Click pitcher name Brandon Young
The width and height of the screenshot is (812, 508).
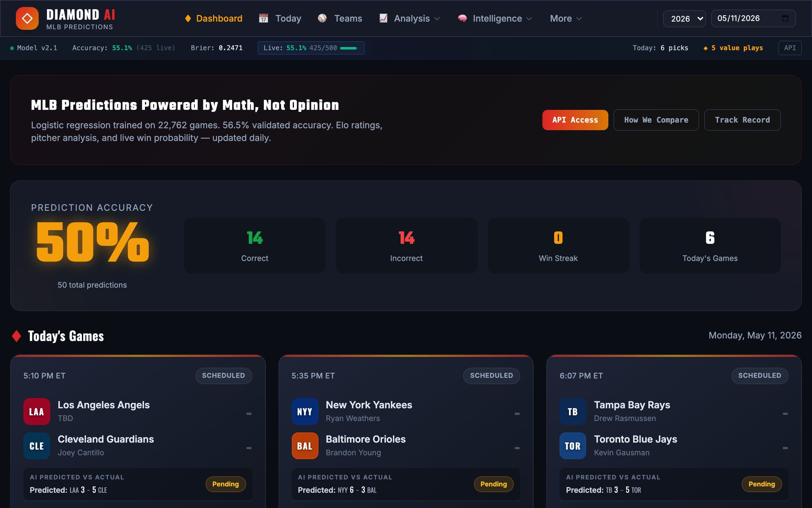[353, 453]
